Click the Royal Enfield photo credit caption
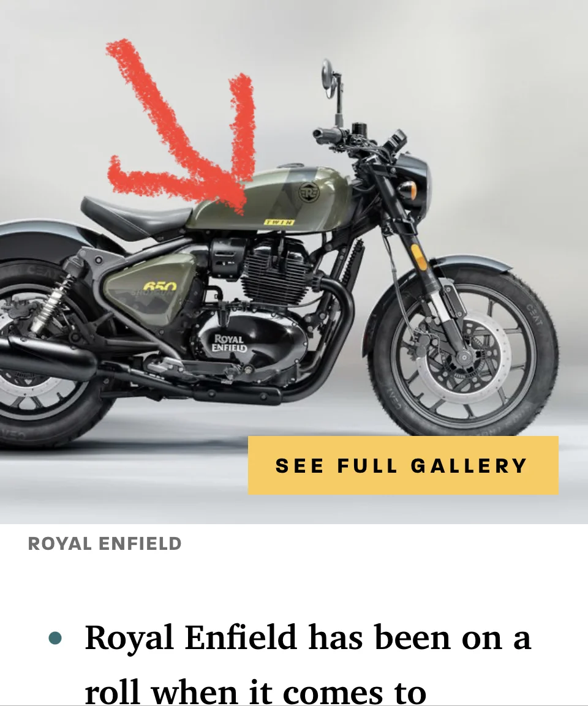Screen dimensions: 588x706 click(x=105, y=544)
